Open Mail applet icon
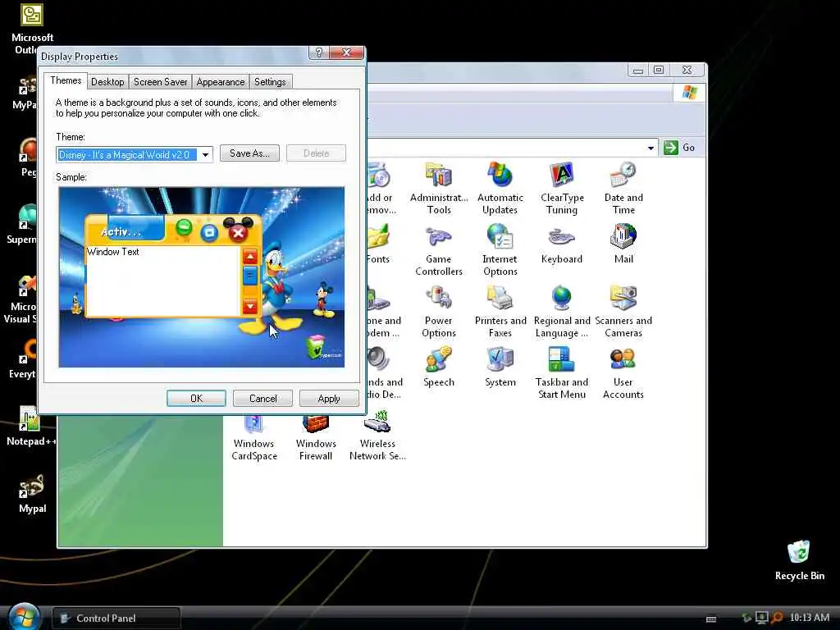The image size is (840, 630). click(623, 244)
